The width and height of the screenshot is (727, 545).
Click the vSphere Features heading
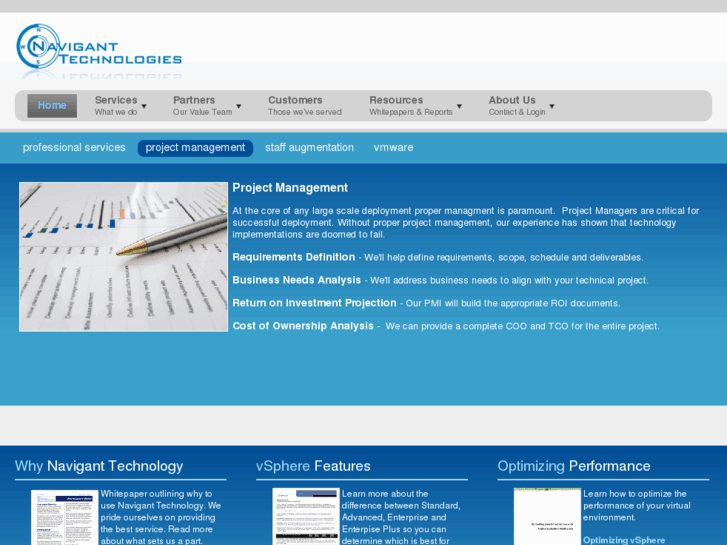[313, 466]
